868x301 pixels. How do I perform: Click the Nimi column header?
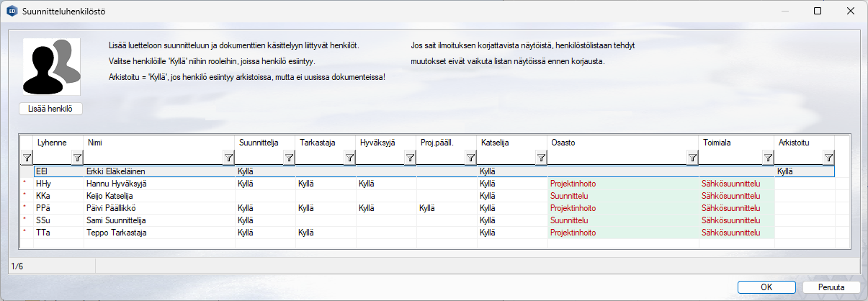[158, 142]
